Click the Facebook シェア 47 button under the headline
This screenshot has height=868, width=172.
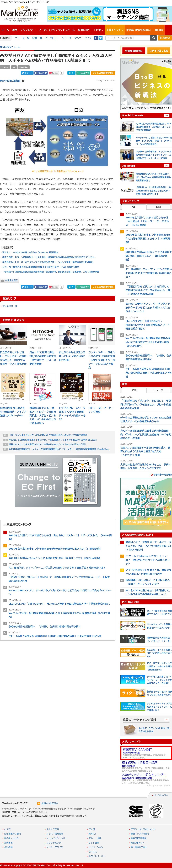point(41,73)
